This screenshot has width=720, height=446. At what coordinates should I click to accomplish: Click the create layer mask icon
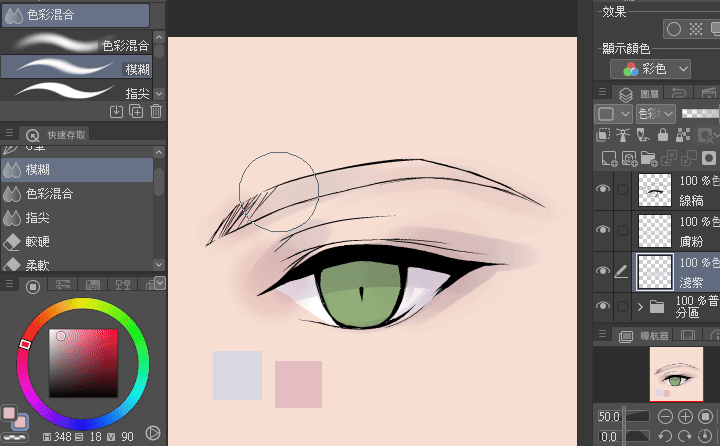pos(709,158)
